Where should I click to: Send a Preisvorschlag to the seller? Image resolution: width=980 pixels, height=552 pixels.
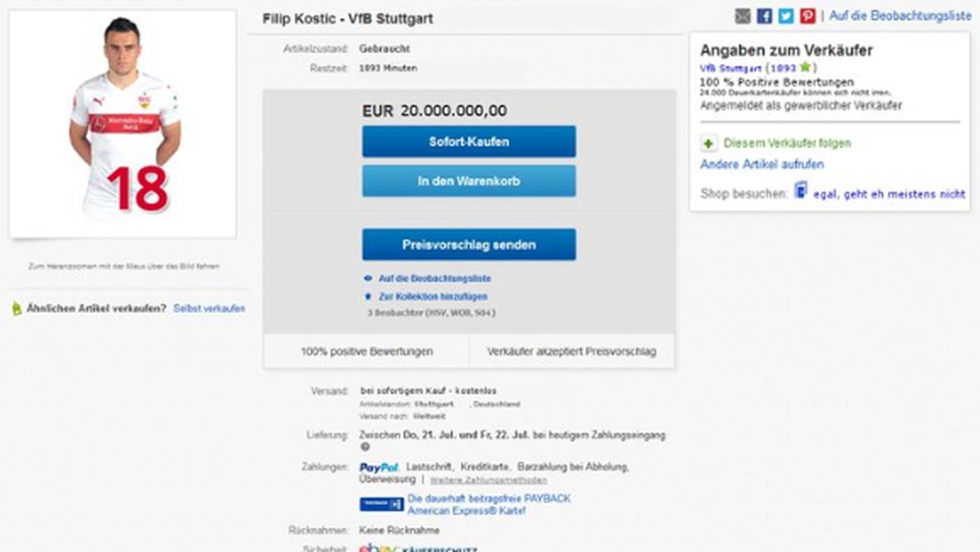[x=468, y=244]
